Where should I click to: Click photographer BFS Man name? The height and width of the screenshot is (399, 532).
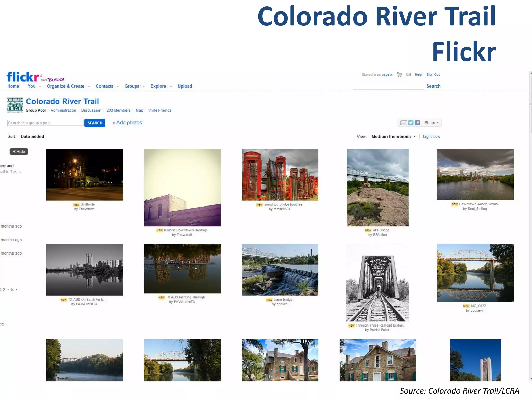pyautogui.click(x=380, y=235)
